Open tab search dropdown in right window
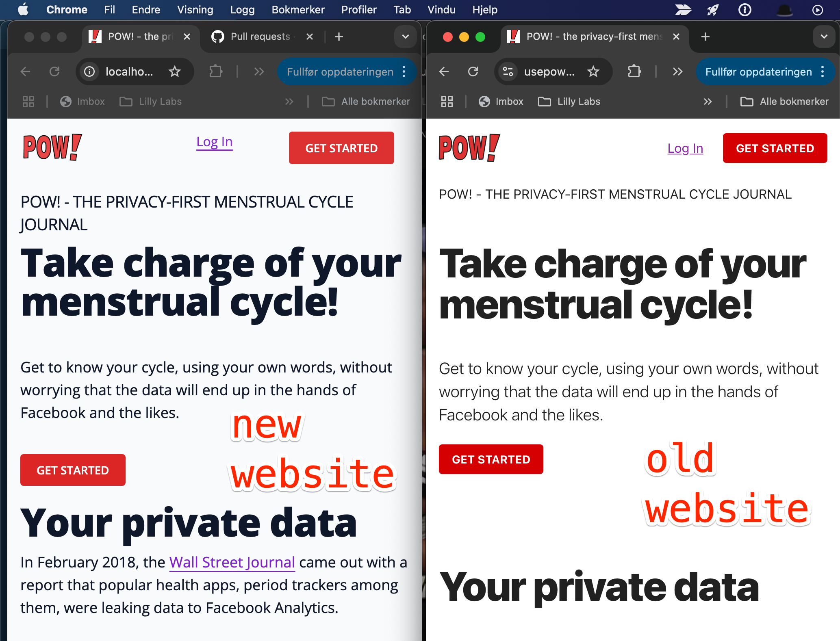The height and width of the screenshot is (641, 840). (824, 37)
